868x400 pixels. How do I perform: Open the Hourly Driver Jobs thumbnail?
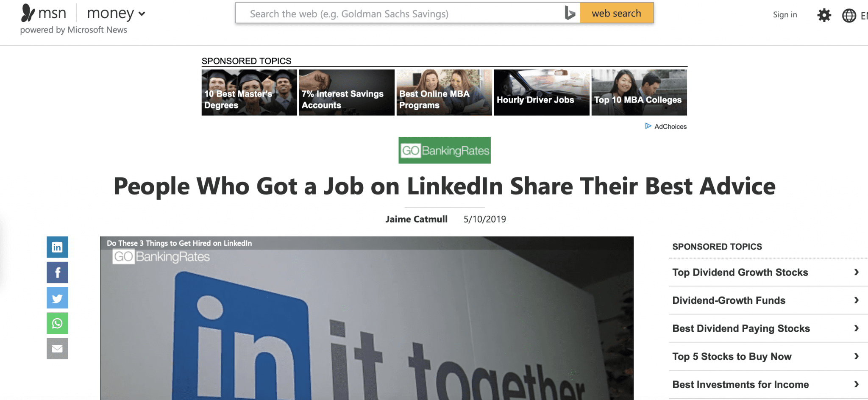(x=542, y=92)
